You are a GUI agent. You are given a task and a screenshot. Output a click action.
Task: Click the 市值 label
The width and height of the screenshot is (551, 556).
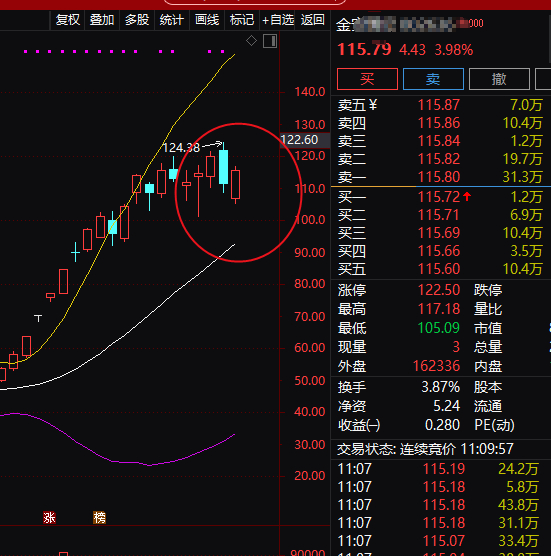(488, 328)
